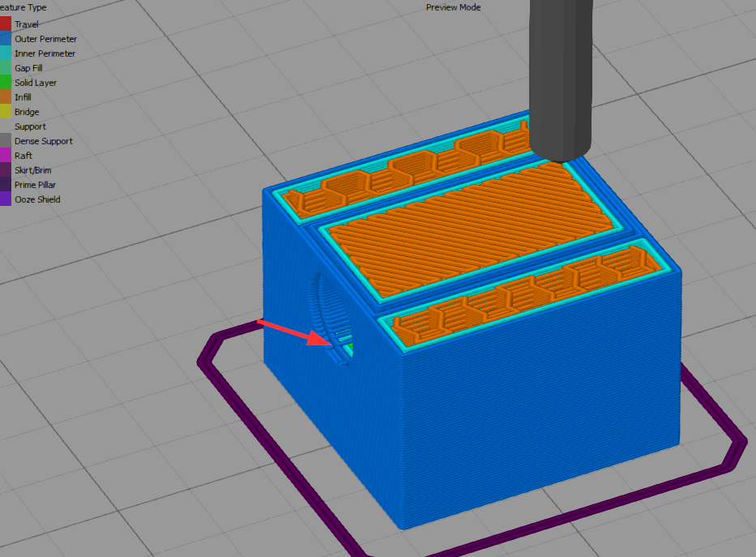This screenshot has width=756, height=557.
Task: Select the Prime Pillar dark swatch
Action: (x=6, y=185)
